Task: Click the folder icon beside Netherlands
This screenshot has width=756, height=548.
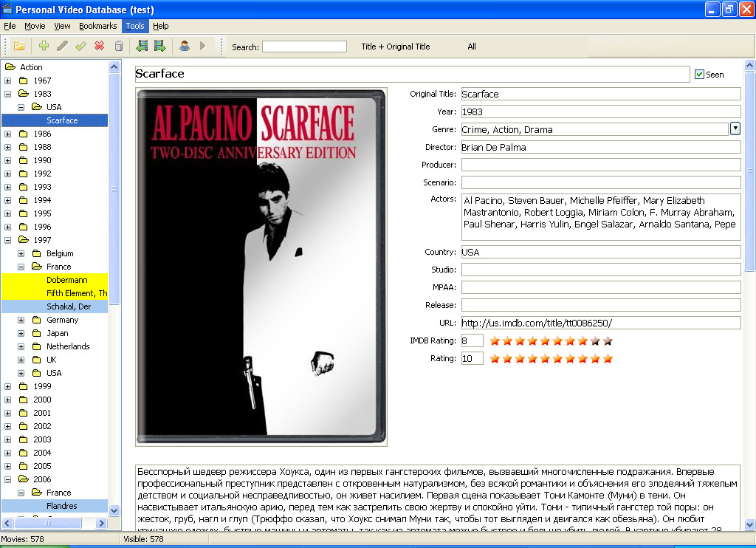Action: [37, 346]
